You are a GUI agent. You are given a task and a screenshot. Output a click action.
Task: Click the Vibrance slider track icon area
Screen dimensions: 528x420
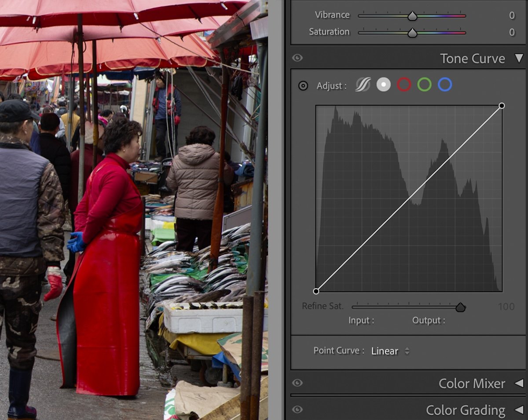[411, 15]
